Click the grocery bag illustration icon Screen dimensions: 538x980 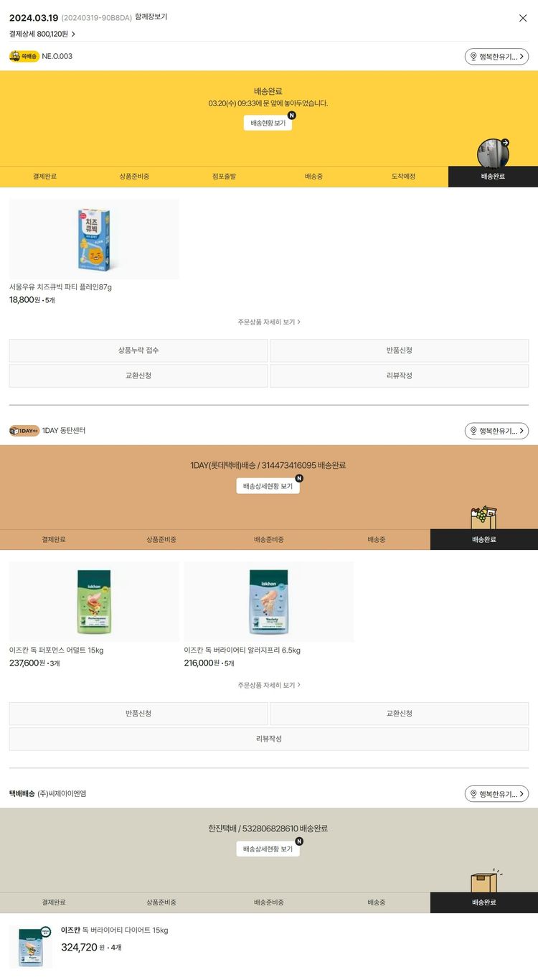point(483,518)
